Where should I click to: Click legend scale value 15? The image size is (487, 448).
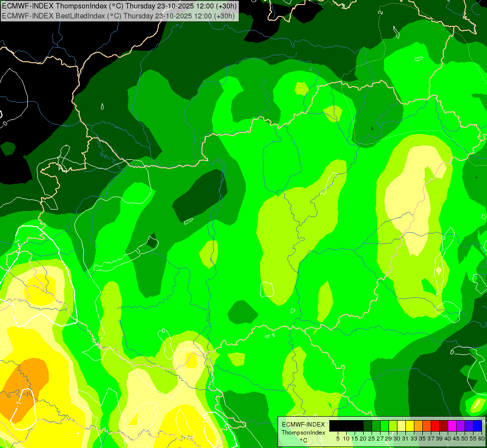pyautogui.click(x=355, y=439)
